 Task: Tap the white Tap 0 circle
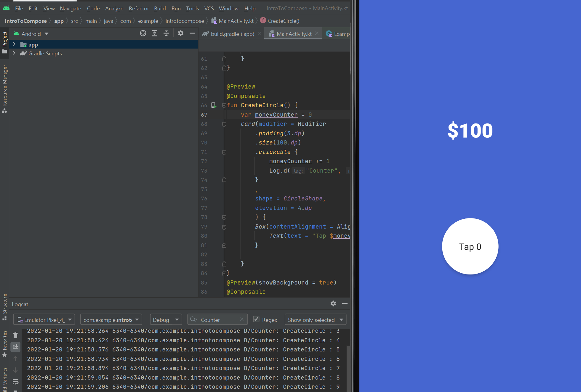[x=470, y=246]
